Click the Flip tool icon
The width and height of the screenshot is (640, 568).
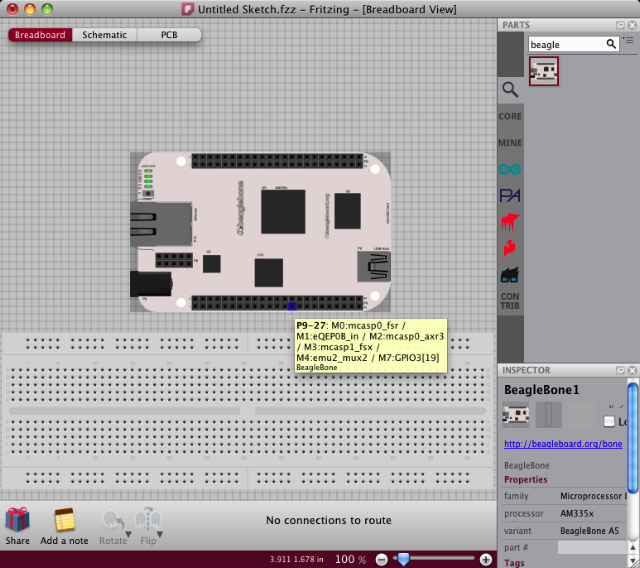tap(148, 520)
